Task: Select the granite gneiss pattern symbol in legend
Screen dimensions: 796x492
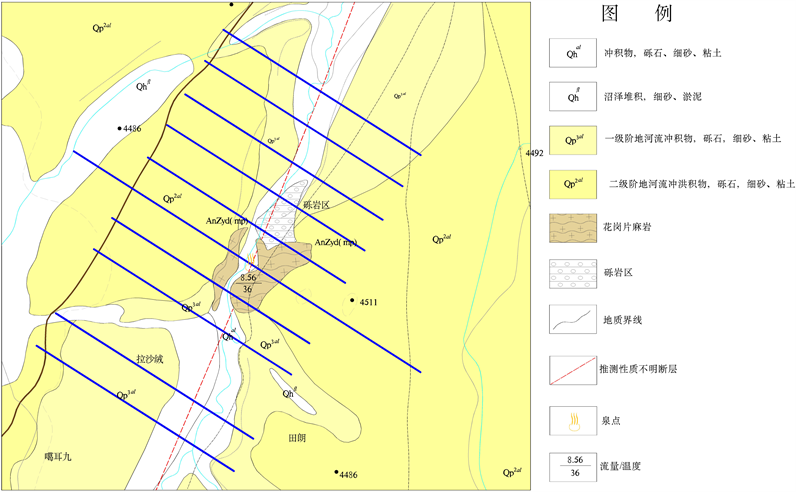Action: pos(573,229)
